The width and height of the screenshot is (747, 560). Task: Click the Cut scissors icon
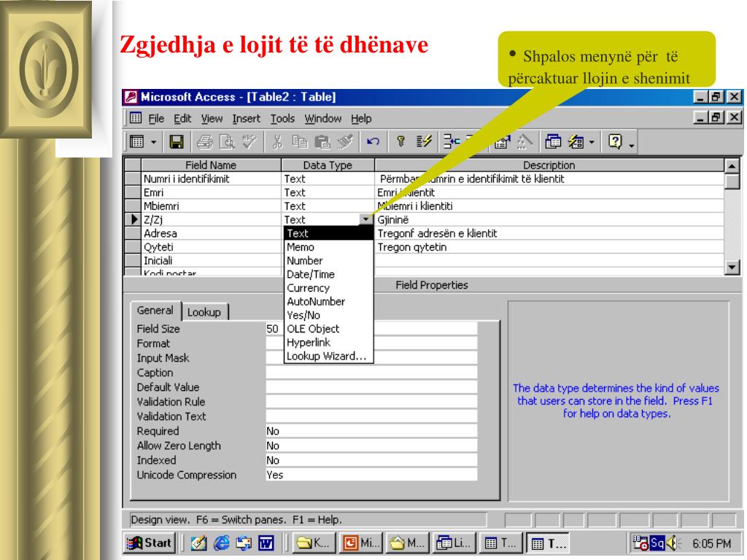tap(277, 142)
